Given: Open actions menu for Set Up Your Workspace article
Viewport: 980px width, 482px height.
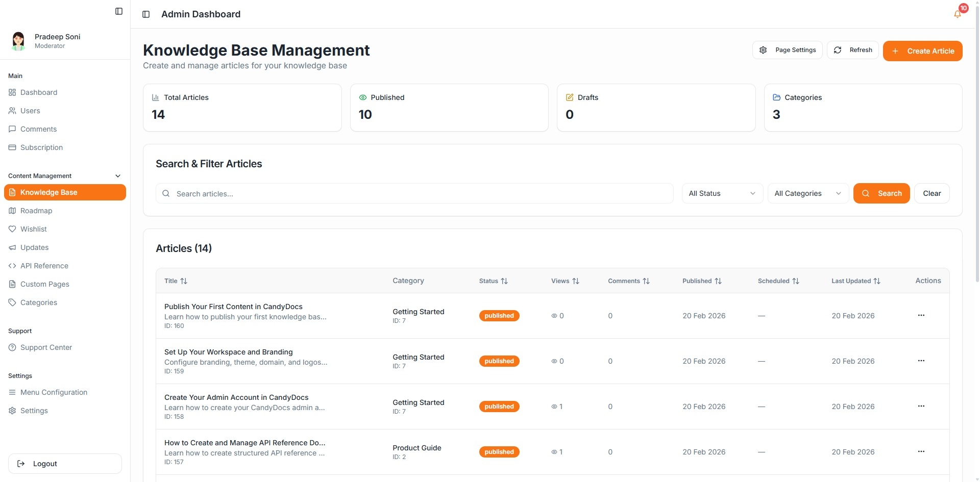Looking at the screenshot, I should (921, 361).
